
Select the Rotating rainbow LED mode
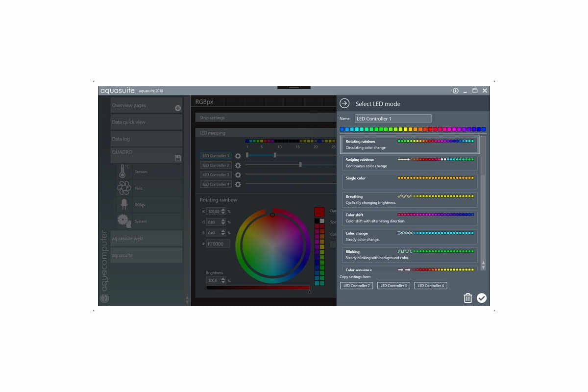(x=409, y=145)
